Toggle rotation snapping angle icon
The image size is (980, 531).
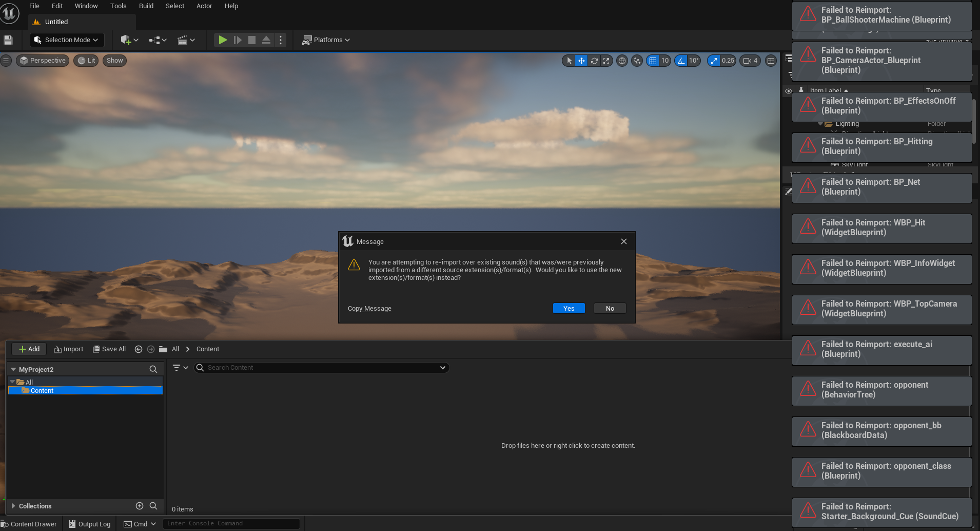tap(681, 61)
